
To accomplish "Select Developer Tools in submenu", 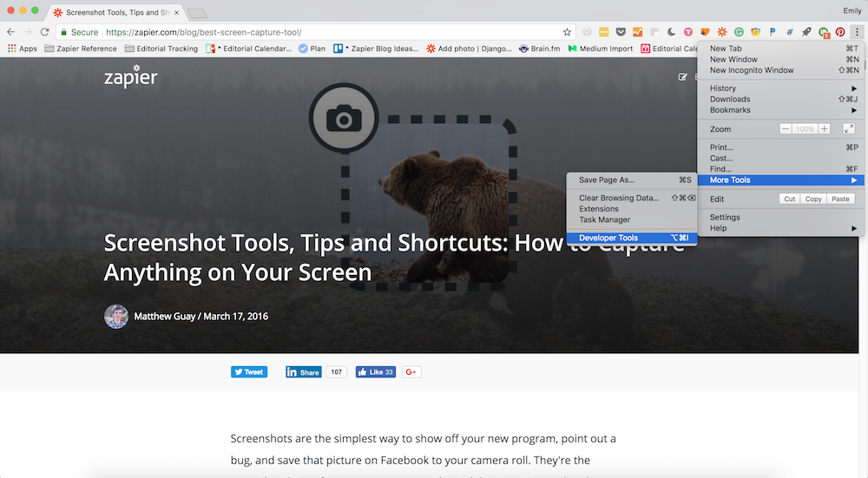I will pyautogui.click(x=632, y=238).
